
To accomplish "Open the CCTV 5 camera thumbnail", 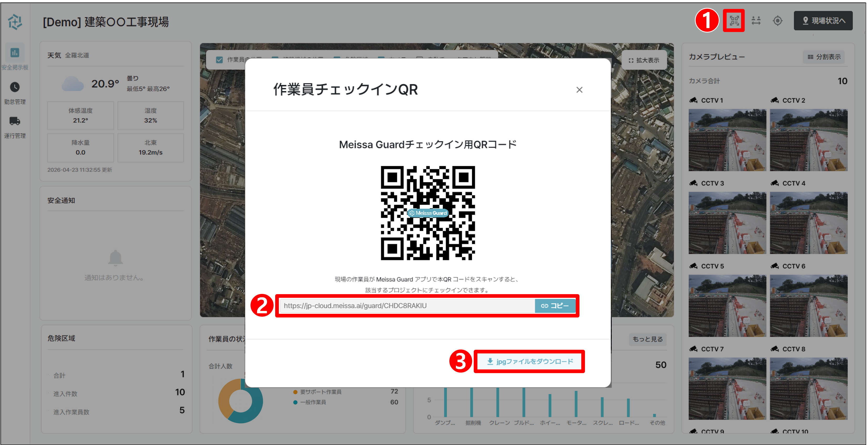I will point(727,306).
